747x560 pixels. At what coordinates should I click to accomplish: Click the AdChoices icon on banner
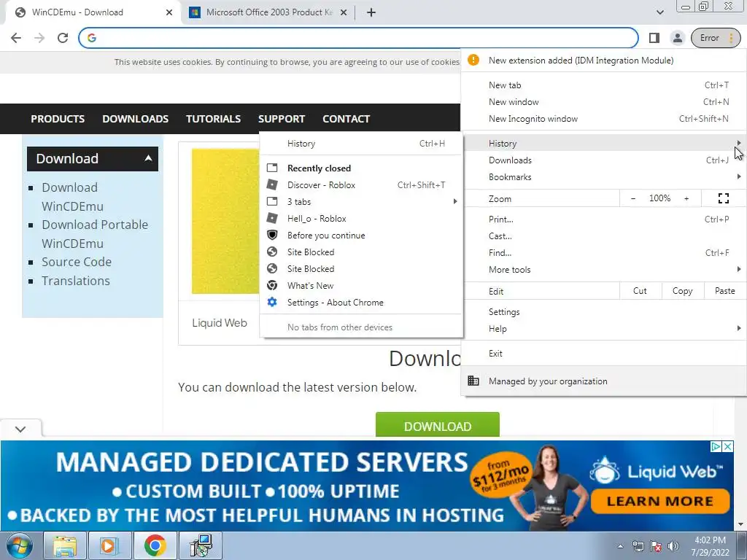716,447
